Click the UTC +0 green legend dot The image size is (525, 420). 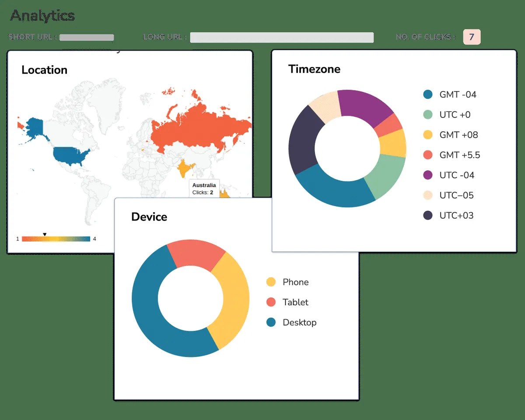[428, 115]
